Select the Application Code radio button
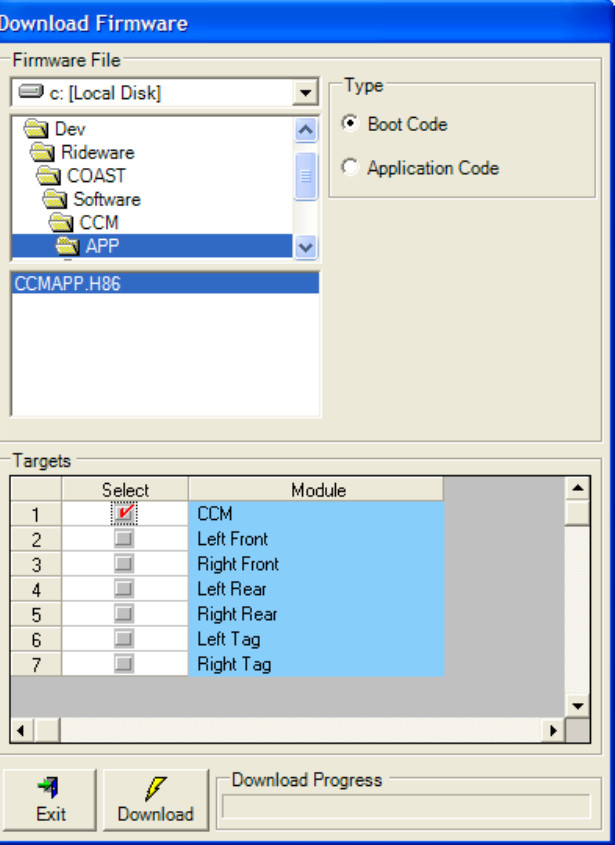 click(x=350, y=167)
